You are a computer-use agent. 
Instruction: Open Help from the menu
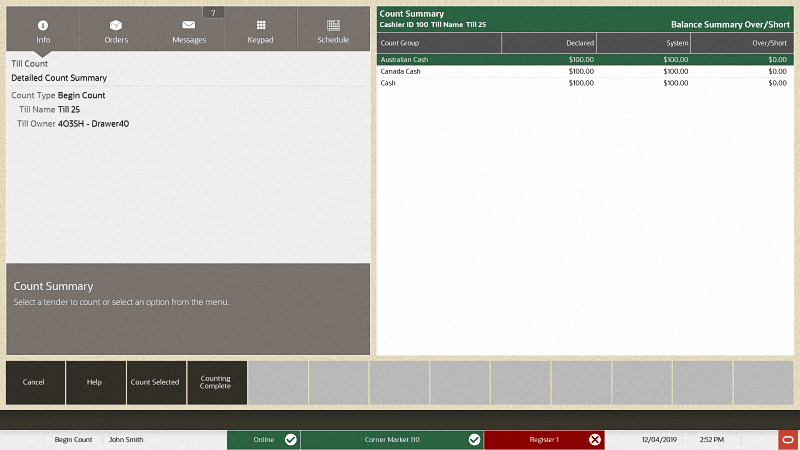tap(95, 382)
